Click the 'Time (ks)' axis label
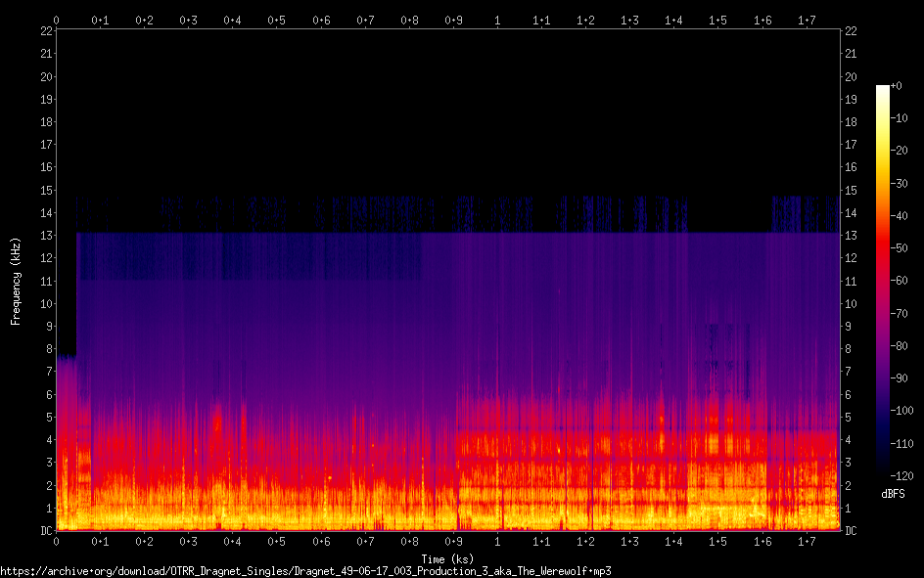Viewport: 924px width, 578px height. pos(449,558)
